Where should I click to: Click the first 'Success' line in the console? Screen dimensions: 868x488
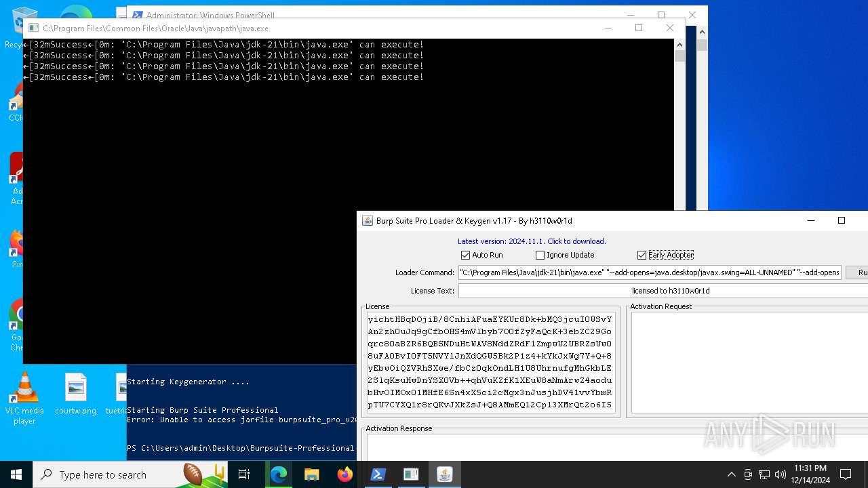point(223,45)
